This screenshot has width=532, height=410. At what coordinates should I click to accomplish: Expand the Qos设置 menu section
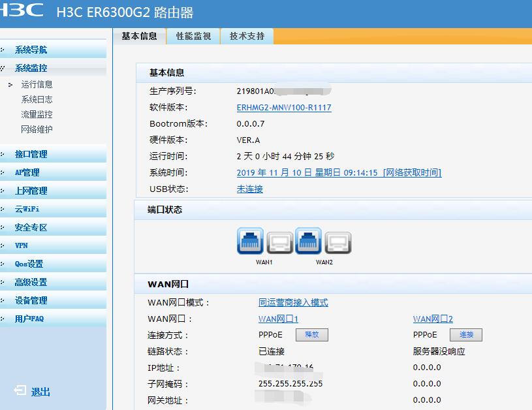point(53,264)
